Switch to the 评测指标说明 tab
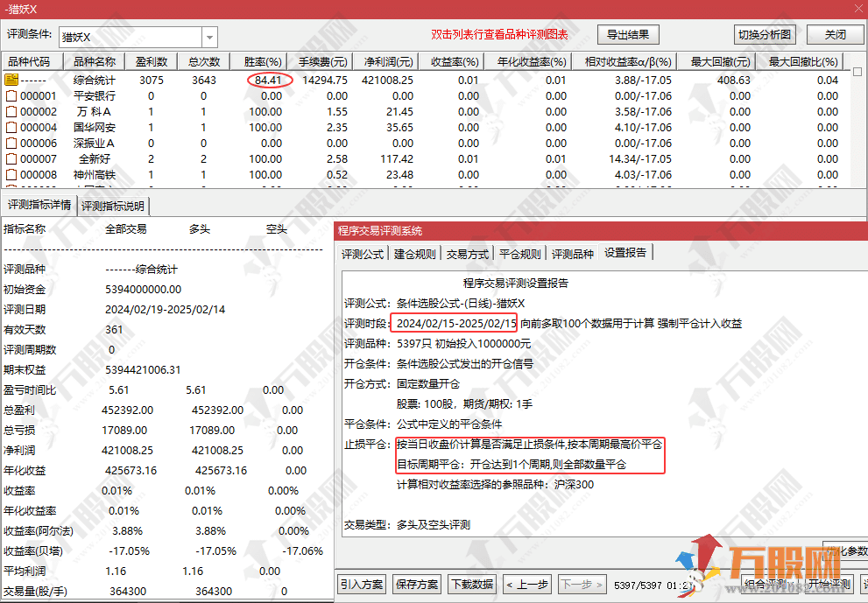868x603 pixels. [x=113, y=207]
